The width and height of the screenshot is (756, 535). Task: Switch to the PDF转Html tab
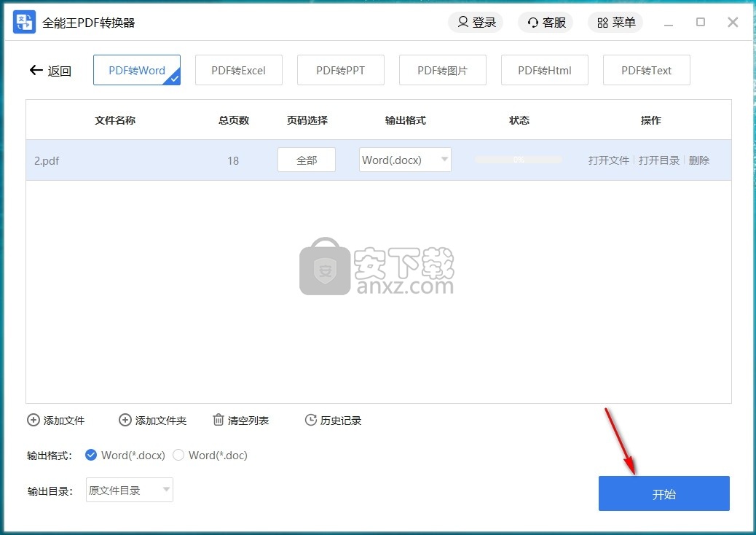coord(545,71)
